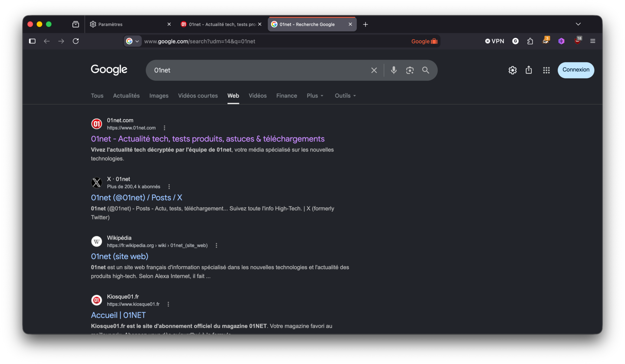This screenshot has height=364, width=625.
Task: Expand the Outils dropdown
Action: tap(345, 96)
